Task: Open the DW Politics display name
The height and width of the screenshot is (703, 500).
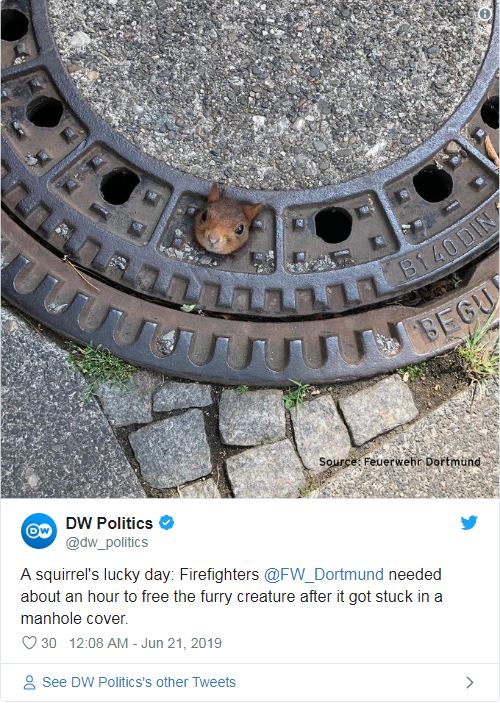Action: tap(109, 523)
